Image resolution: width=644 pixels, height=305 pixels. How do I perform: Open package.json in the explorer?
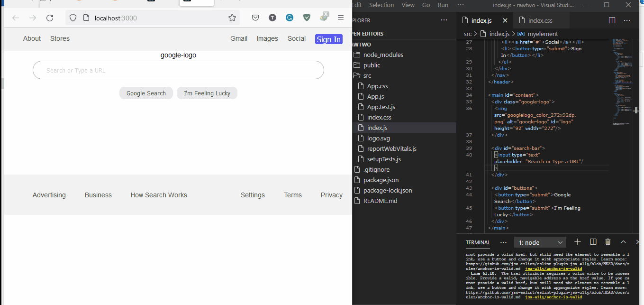pos(381,180)
